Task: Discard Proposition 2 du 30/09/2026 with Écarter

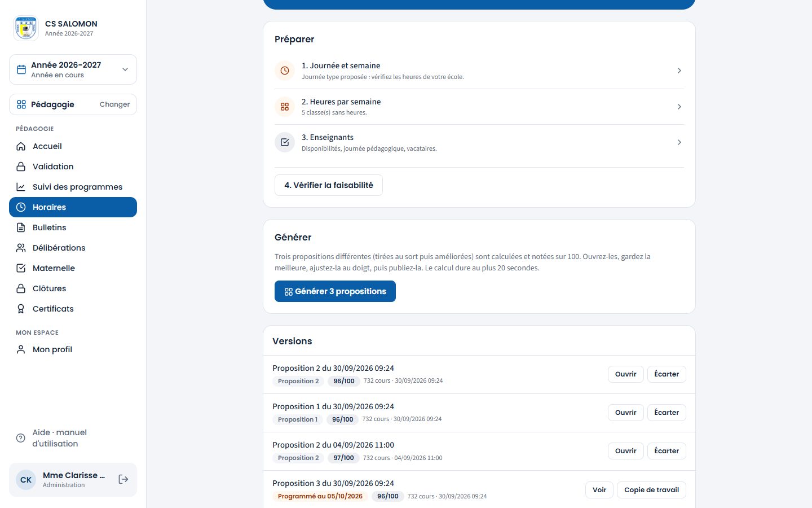Action: click(x=667, y=374)
